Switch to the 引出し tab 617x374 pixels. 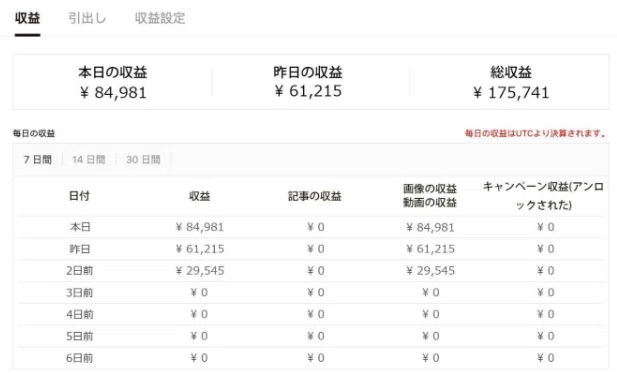tap(87, 18)
